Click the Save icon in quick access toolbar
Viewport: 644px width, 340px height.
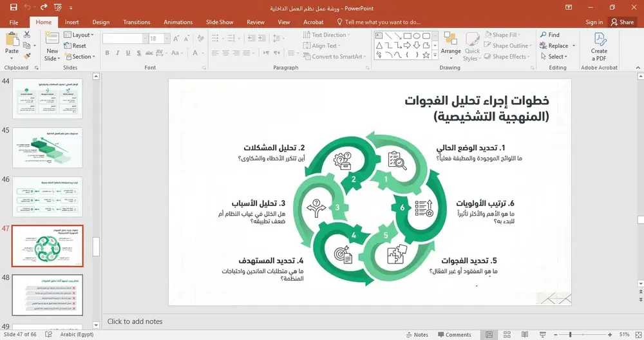pyautogui.click(x=14, y=7)
